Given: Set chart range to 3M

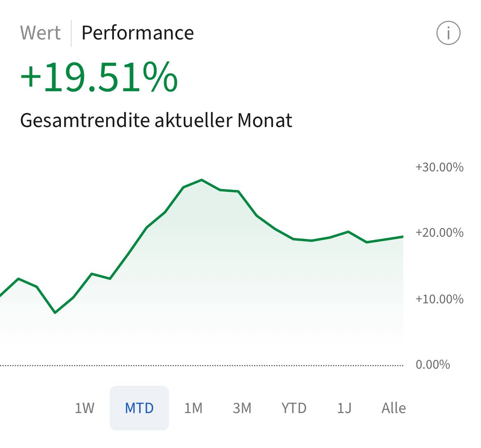Looking at the screenshot, I should [242, 408].
